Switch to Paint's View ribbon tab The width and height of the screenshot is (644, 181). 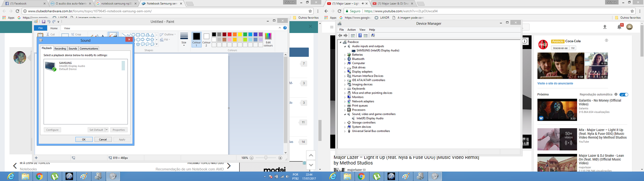pos(67,28)
